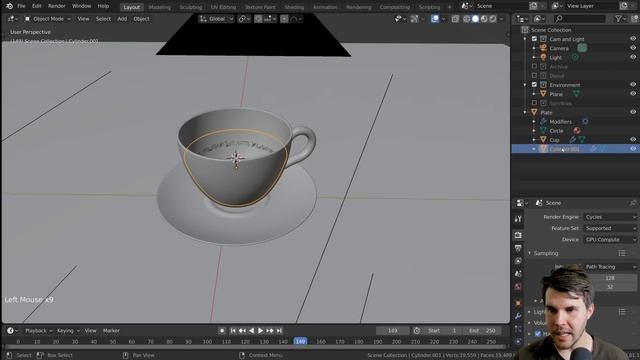
Task: Toggle proportional editing icon
Action: 284,19
